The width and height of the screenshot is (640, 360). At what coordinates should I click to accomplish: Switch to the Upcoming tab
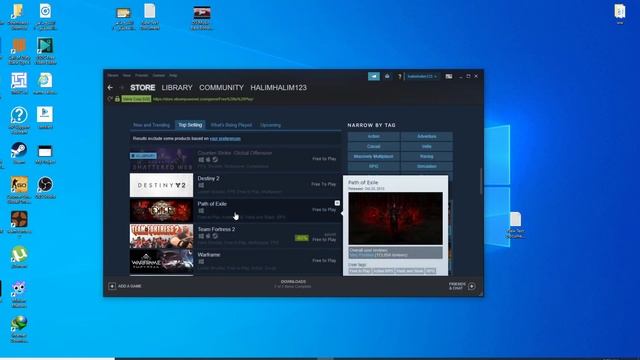pos(270,125)
